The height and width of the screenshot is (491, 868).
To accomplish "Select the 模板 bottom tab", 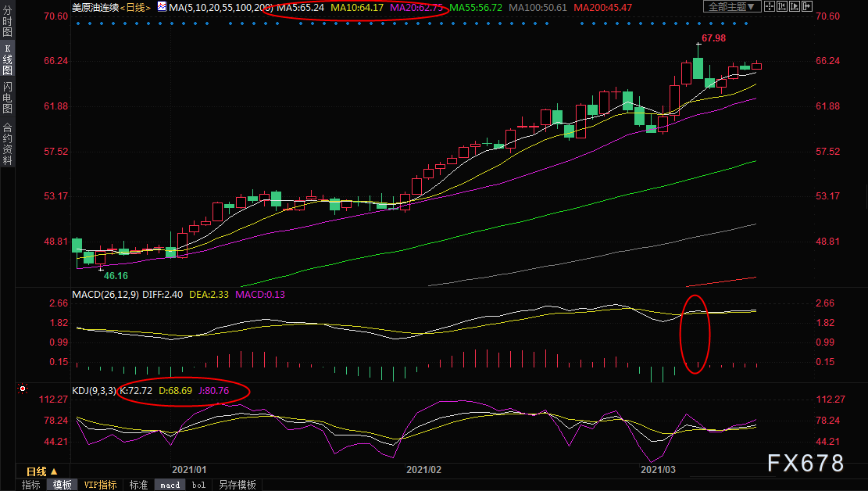I will coord(63,485).
